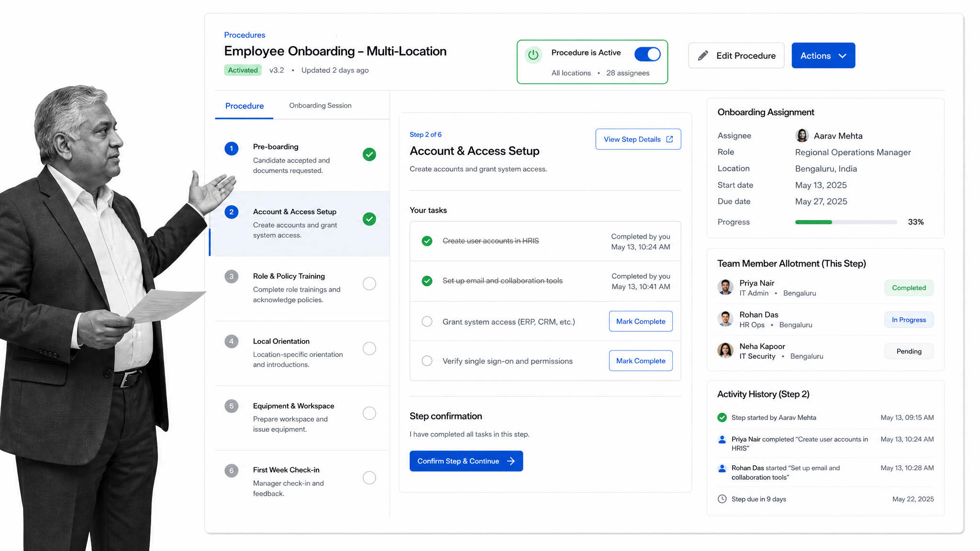
Task: Click the green checkmark on the Pre-boarding step
Action: tap(369, 154)
